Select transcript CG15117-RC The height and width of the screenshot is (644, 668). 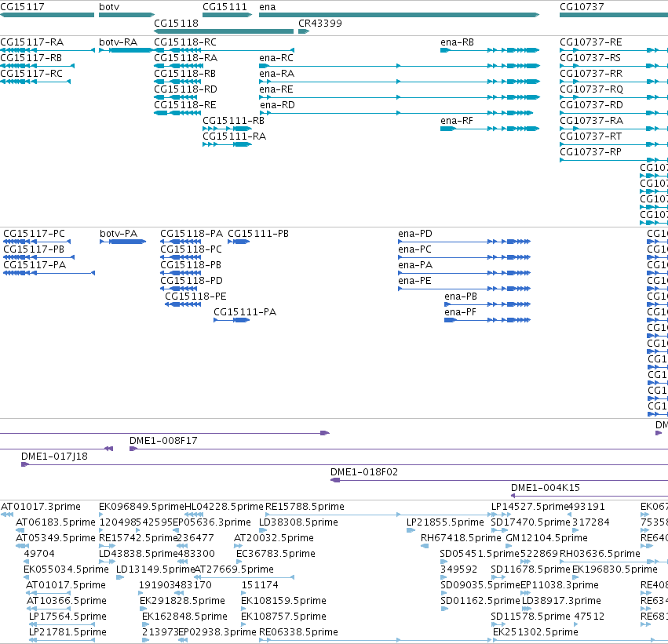pos(35,82)
